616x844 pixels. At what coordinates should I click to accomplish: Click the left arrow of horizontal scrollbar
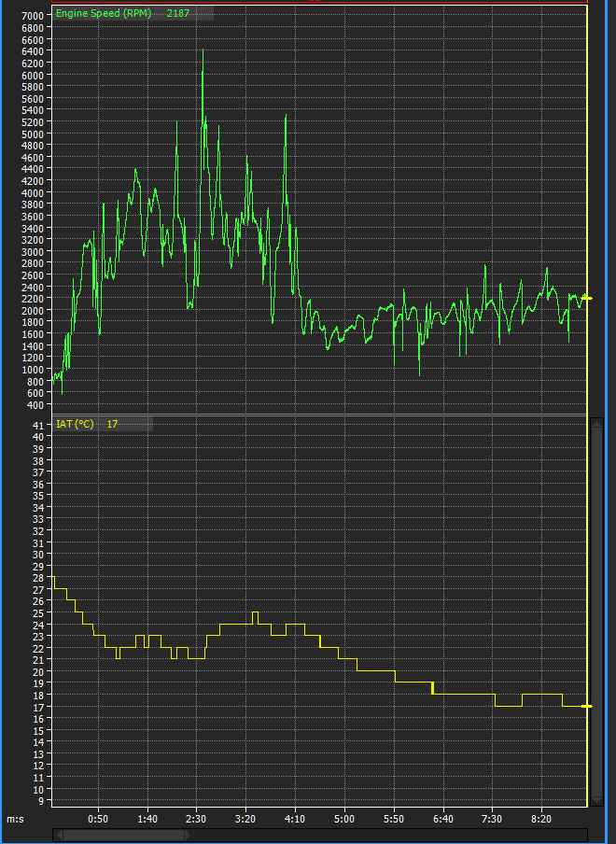coord(58,836)
